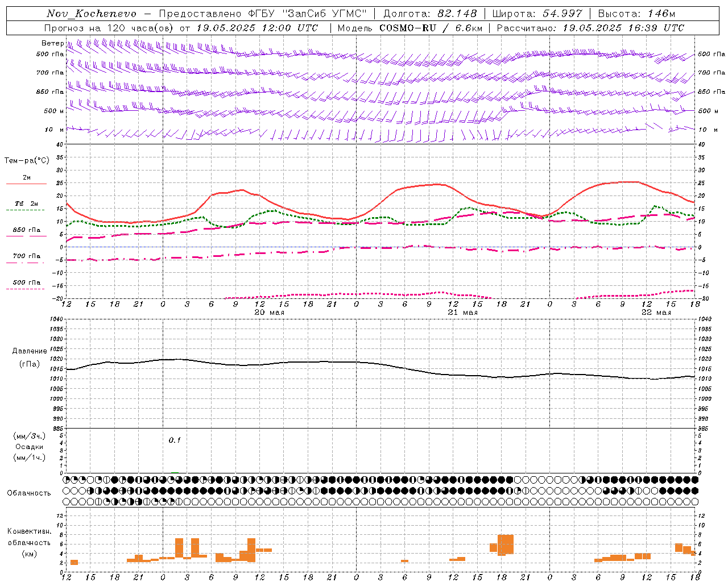This screenshot has width=728, height=582.
Task: Click the "Конвективн." convective cloud label
Action: [30, 531]
